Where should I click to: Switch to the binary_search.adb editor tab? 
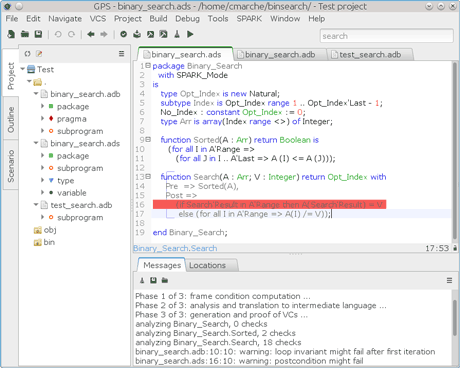coord(280,55)
